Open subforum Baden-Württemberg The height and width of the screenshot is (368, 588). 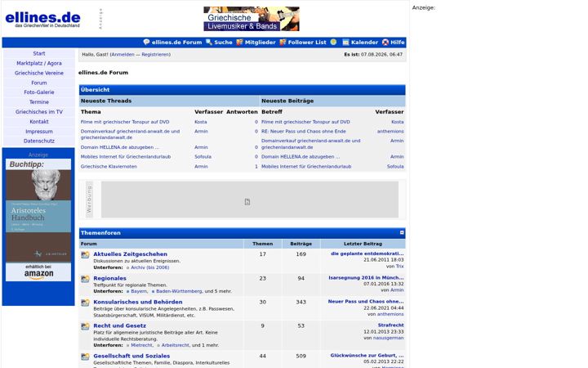[179, 291]
